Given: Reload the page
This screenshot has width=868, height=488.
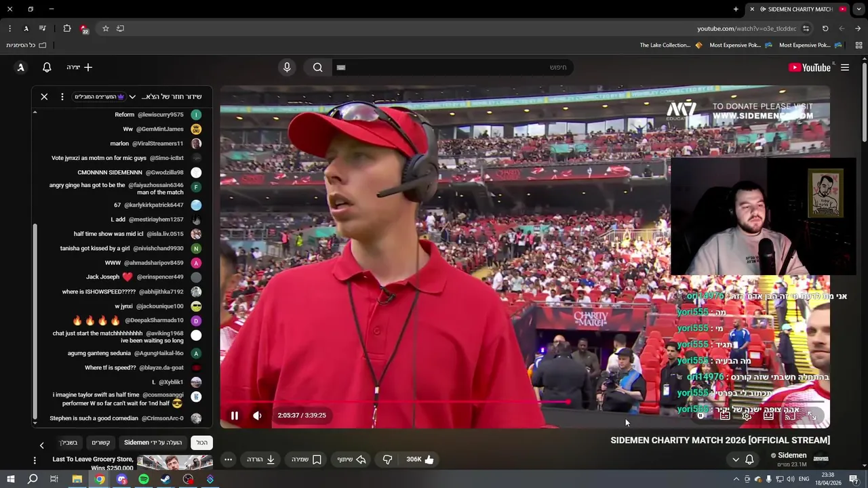Looking at the screenshot, I should click(825, 28).
